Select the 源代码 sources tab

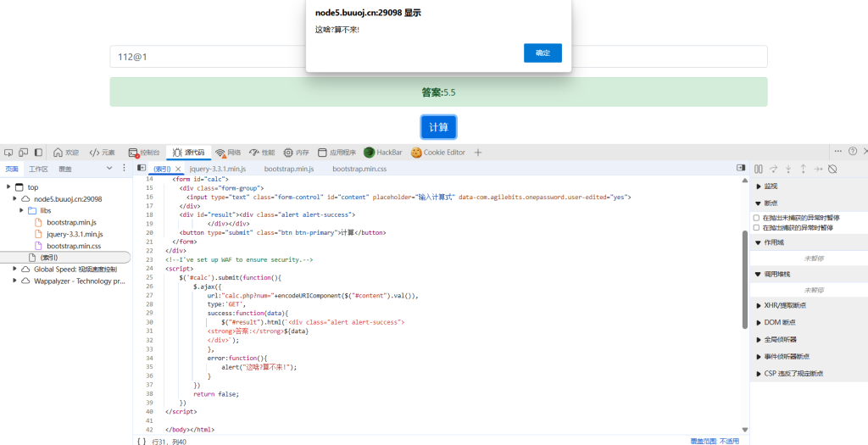pyautogui.click(x=188, y=153)
